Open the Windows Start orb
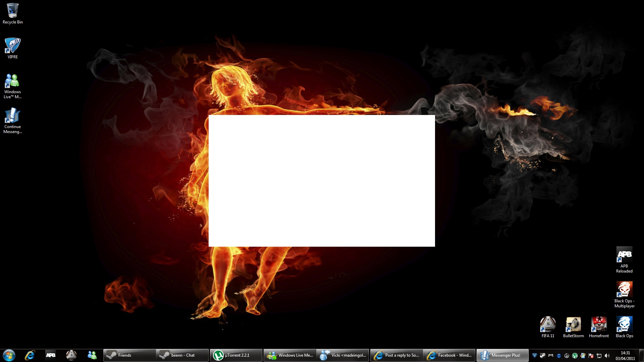The width and height of the screenshot is (644, 362). (9, 355)
